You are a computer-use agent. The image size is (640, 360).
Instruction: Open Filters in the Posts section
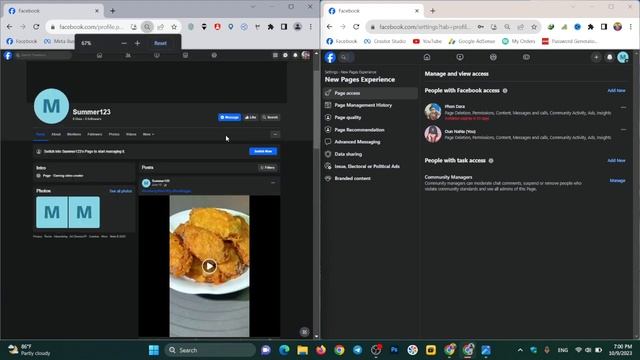click(x=268, y=167)
